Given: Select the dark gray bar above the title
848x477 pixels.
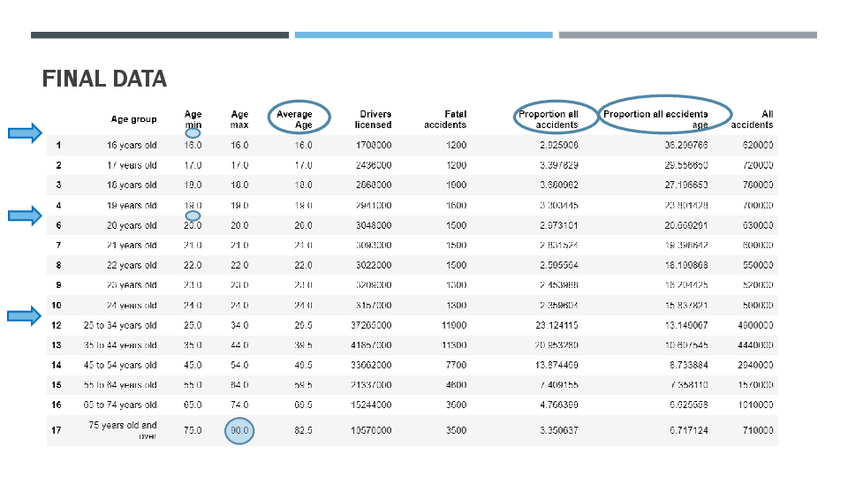Looking at the screenshot, I should click(x=160, y=35).
